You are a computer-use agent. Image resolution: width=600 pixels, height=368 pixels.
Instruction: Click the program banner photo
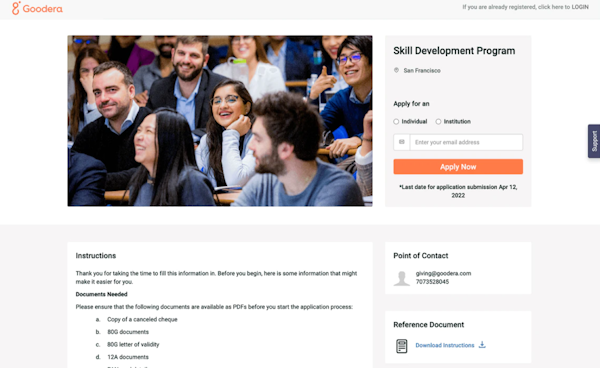[x=220, y=121]
